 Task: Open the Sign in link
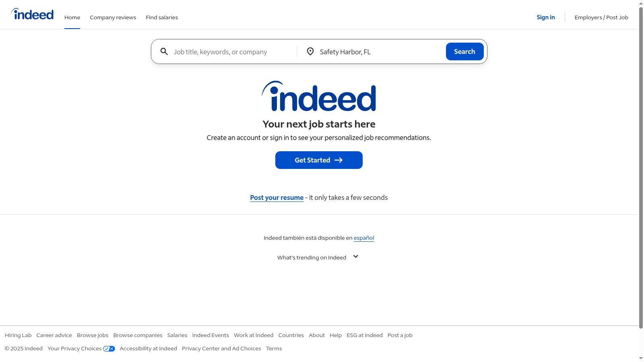click(545, 17)
